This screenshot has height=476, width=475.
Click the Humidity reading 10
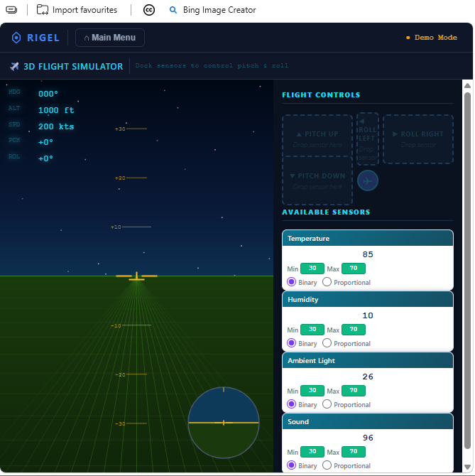(368, 315)
